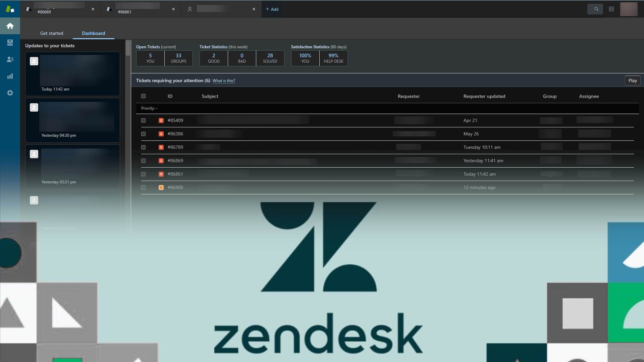
Task: Open the Views icon in the sidebar
Action: pyautogui.click(x=10, y=43)
